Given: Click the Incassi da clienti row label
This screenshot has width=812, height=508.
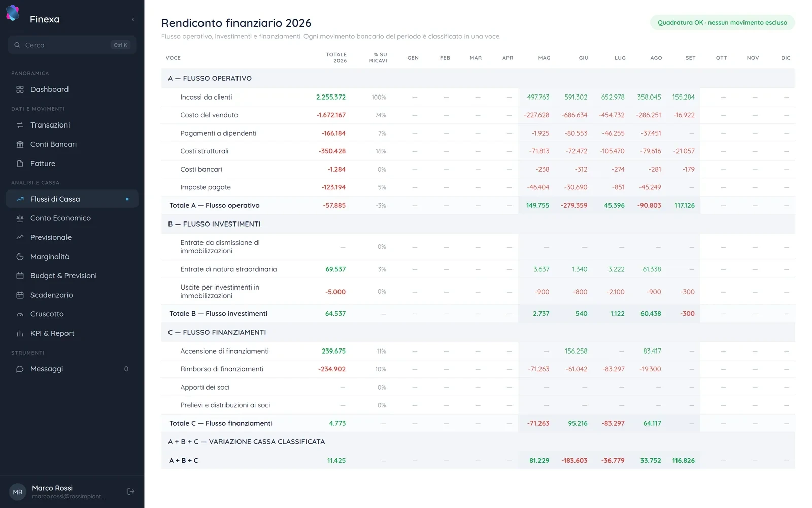Looking at the screenshot, I should click(206, 97).
